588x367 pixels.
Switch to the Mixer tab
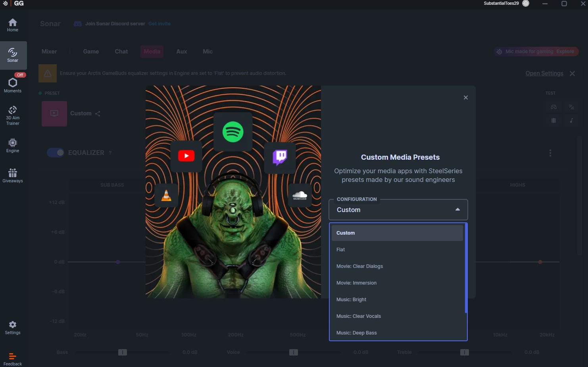tap(49, 52)
